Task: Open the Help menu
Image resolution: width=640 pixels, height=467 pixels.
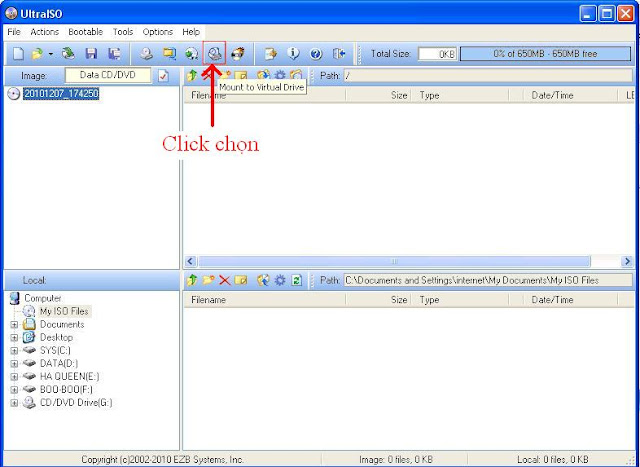Action: 191,32
